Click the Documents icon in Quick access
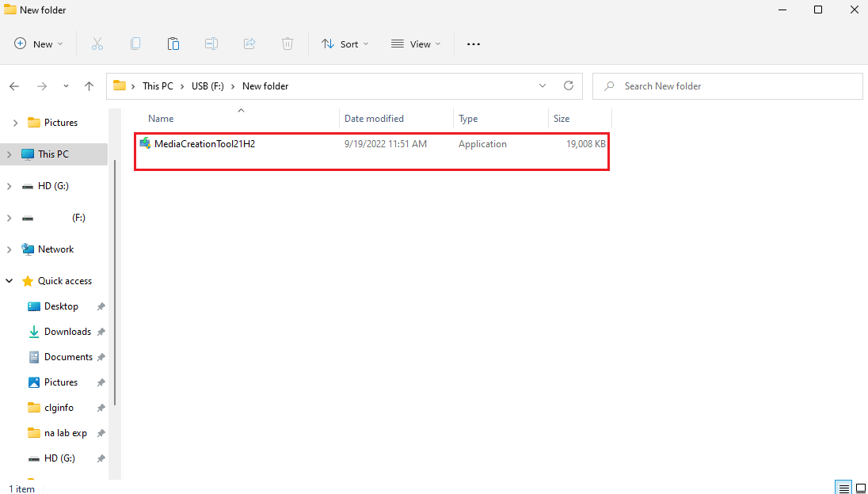This screenshot has width=868, height=494. (x=34, y=357)
